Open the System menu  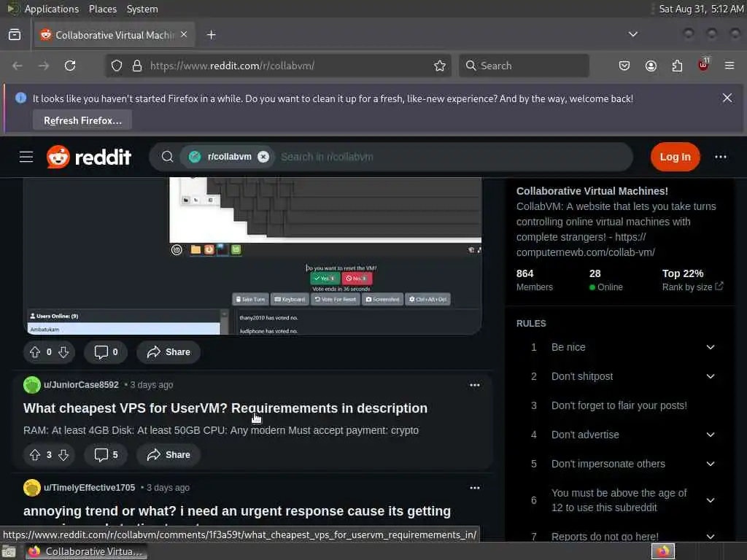(x=142, y=9)
